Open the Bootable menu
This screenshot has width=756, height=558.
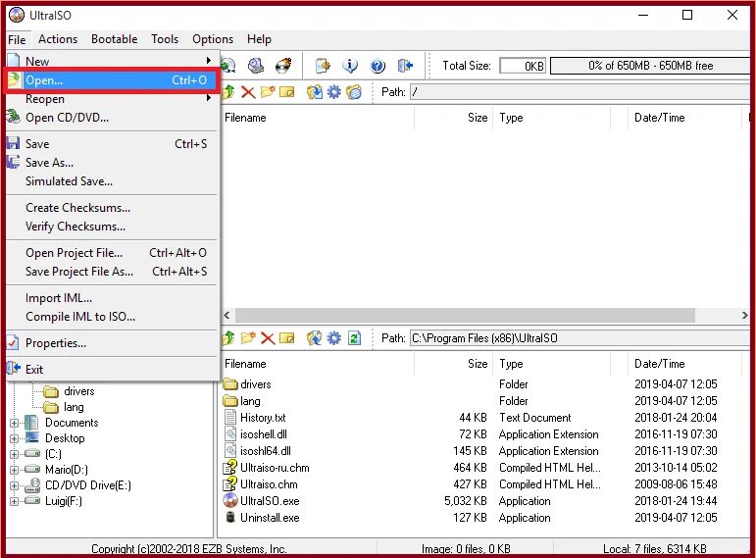(115, 39)
